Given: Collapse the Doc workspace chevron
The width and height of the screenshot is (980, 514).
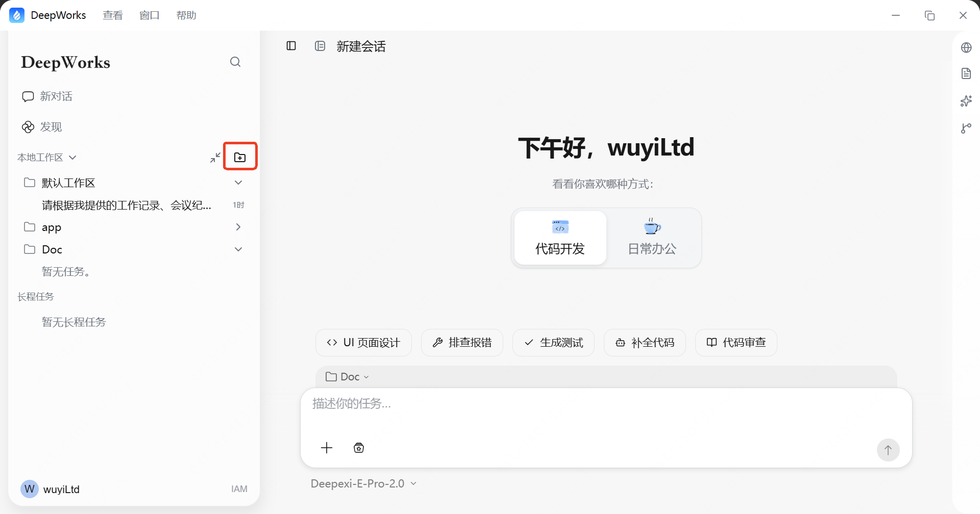Looking at the screenshot, I should (238, 249).
